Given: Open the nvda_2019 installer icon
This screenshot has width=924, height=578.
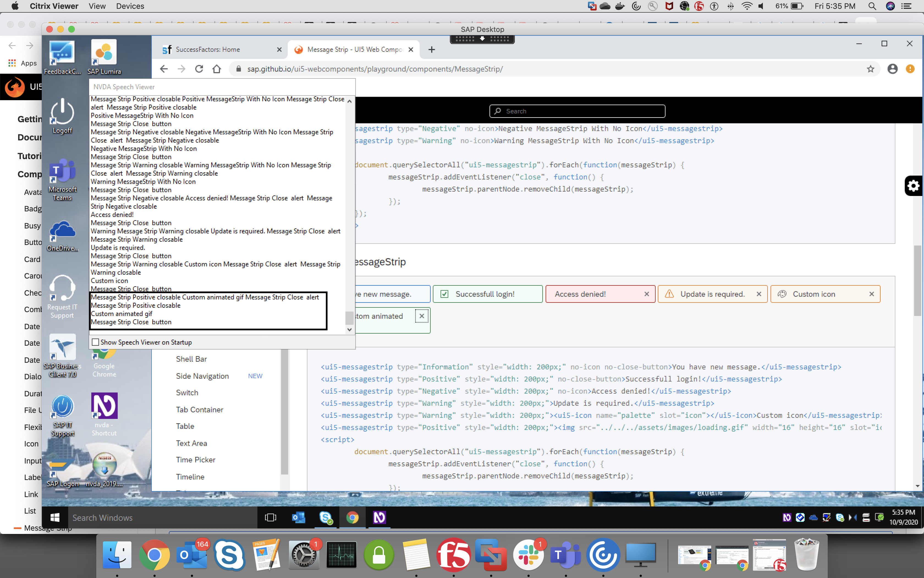Looking at the screenshot, I should (104, 470).
